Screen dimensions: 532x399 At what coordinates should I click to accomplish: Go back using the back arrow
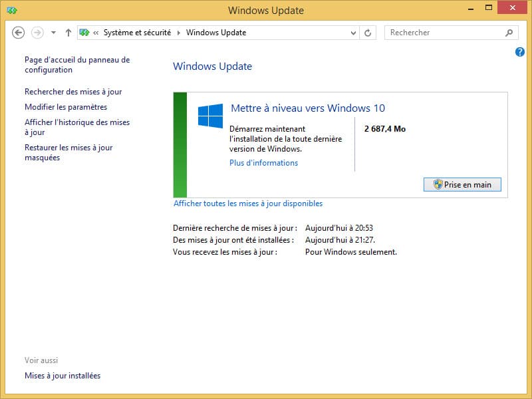(x=19, y=33)
